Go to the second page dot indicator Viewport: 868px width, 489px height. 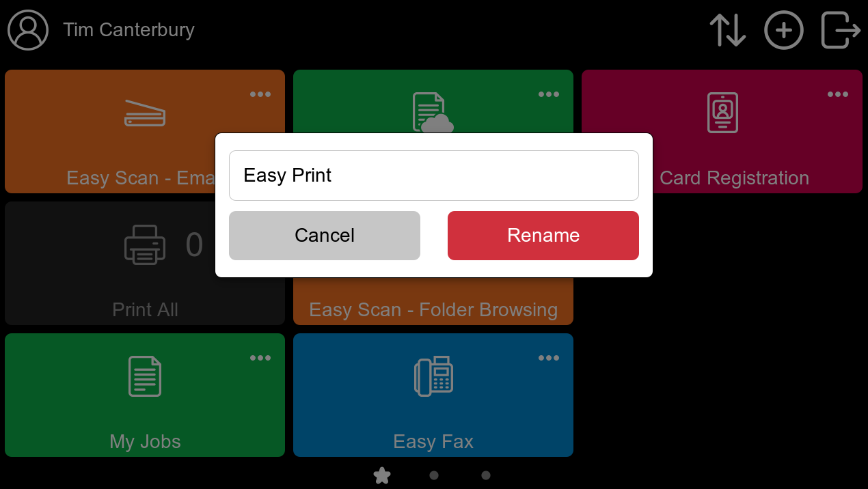434,475
